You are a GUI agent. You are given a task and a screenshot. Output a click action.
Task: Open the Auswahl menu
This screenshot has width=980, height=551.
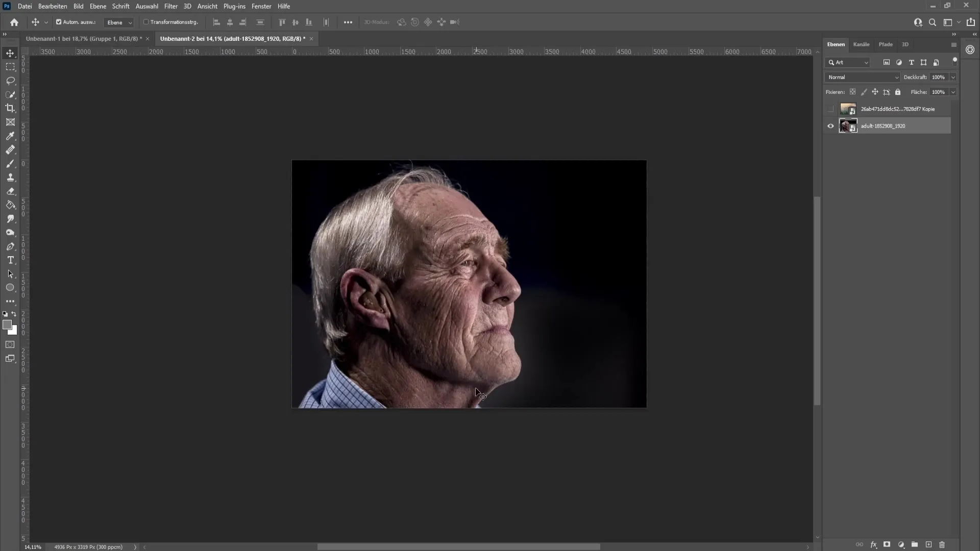[x=146, y=6]
